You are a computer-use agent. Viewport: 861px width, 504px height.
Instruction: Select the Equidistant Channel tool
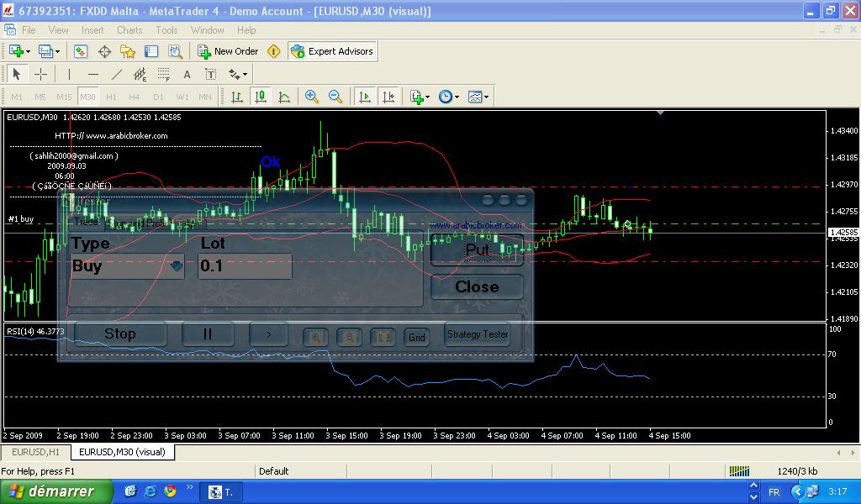140,74
